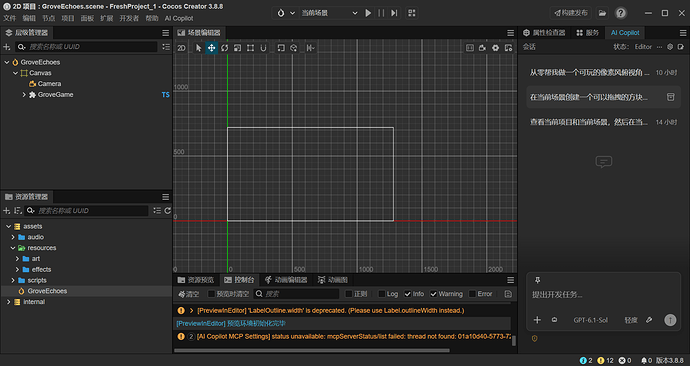Open the scene gizmo settings gear

coord(495,48)
